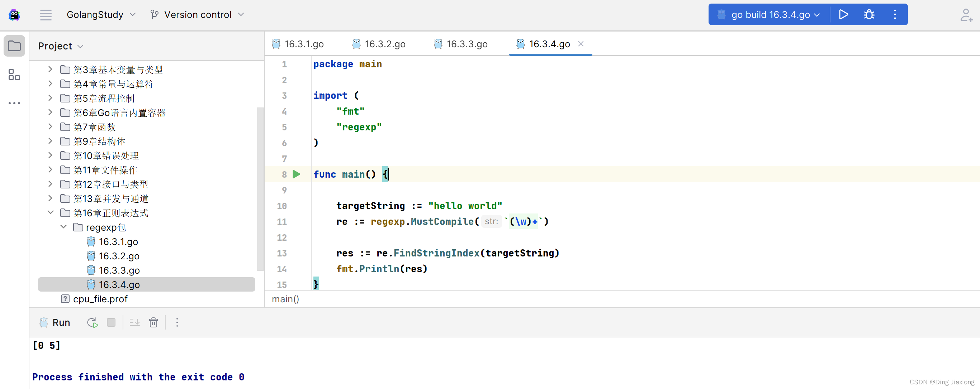Screen dimensions: 980x389
Task: Expand the 第3章基本变量与类型 folder
Action: (50, 69)
